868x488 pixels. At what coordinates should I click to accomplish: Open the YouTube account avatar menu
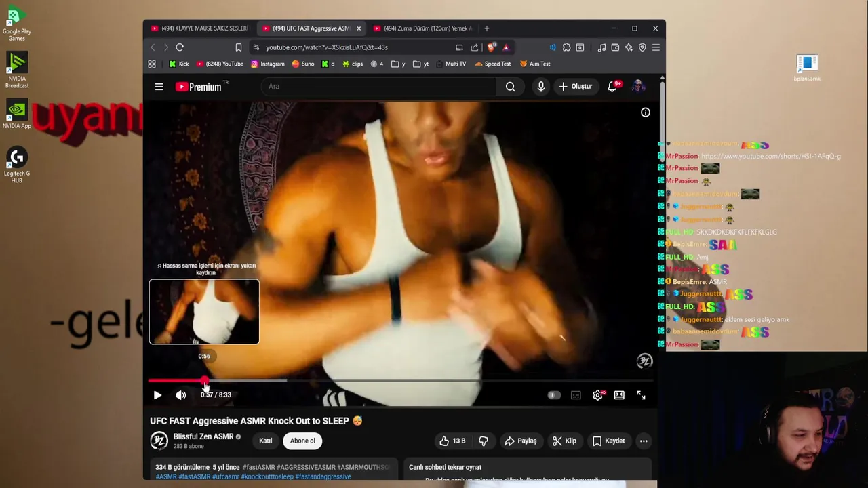pyautogui.click(x=637, y=87)
